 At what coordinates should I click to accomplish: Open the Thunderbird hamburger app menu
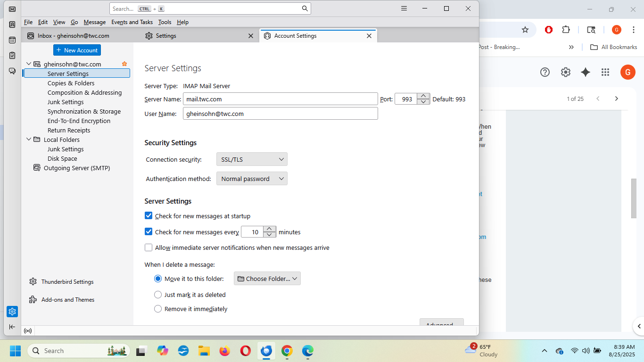click(404, 8)
